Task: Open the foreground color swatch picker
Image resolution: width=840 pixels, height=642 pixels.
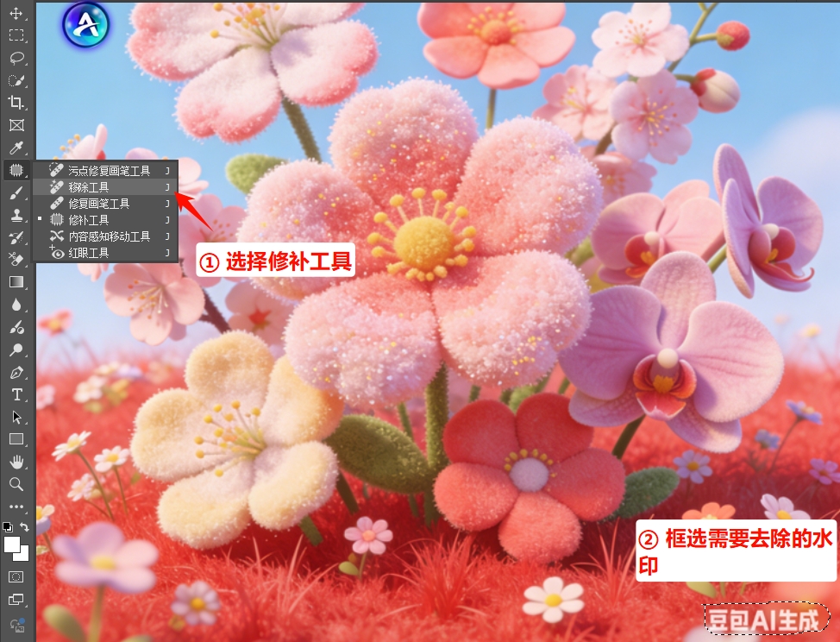Action: click(12, 544)
